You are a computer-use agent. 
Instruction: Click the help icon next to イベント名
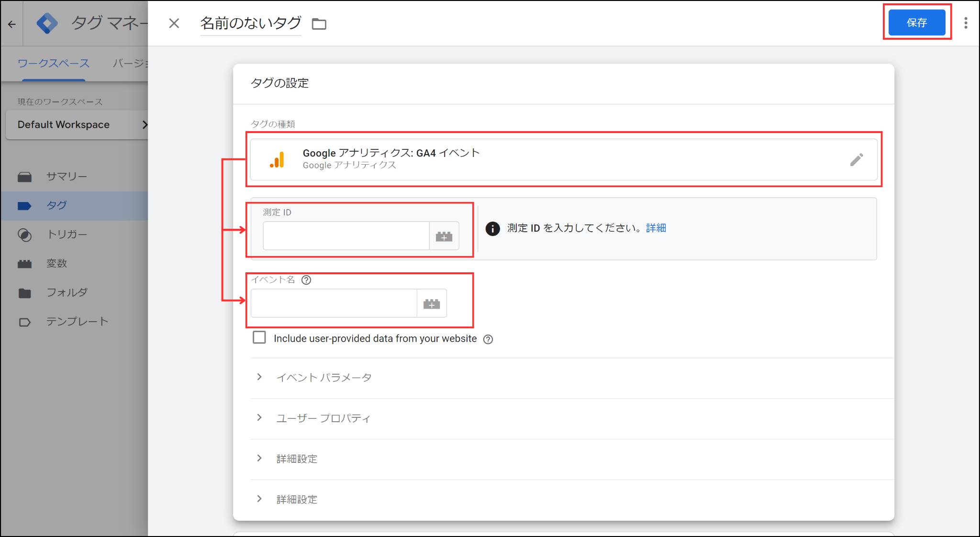pos(306,280)
